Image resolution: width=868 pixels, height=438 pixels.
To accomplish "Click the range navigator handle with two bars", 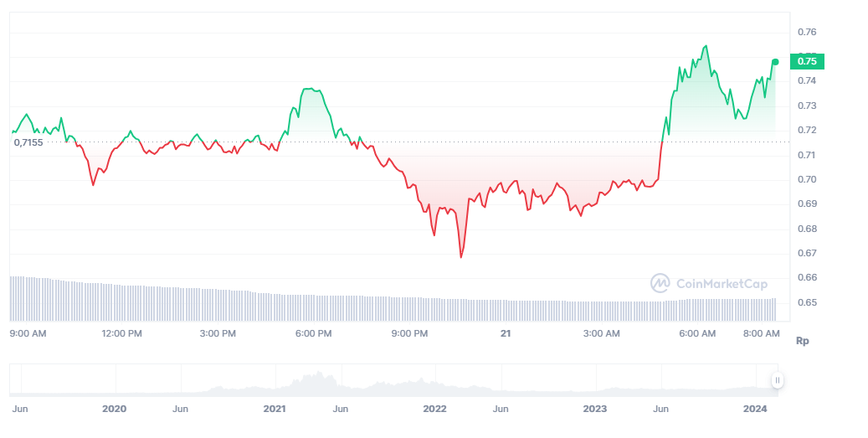I will [x=777, y=380].
